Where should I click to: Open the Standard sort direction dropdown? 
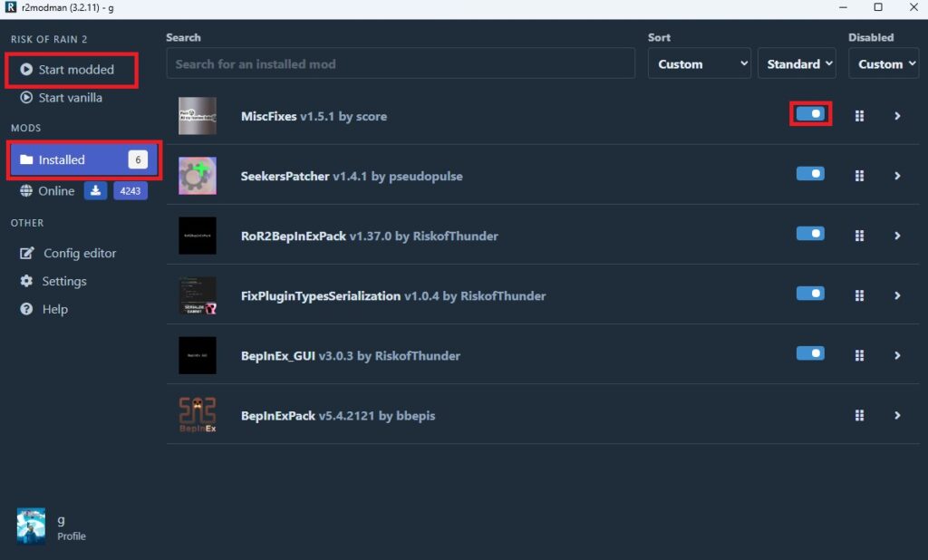(x=799, y=64)
